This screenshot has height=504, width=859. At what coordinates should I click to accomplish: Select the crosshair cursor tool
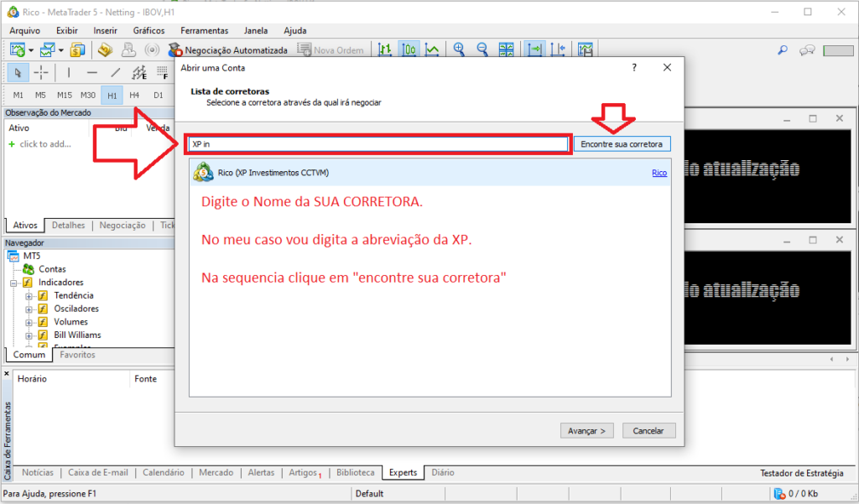(x=41, y=72)
